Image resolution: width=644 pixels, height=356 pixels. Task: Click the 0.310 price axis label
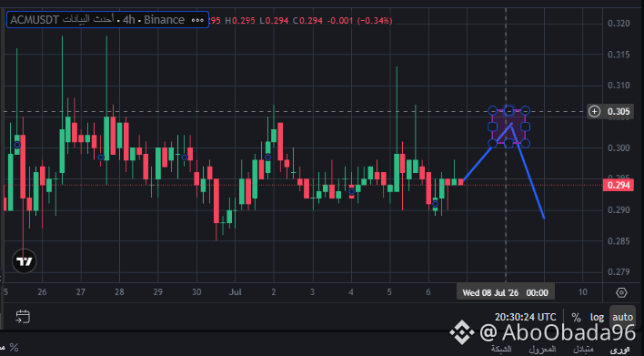[619, 86]
